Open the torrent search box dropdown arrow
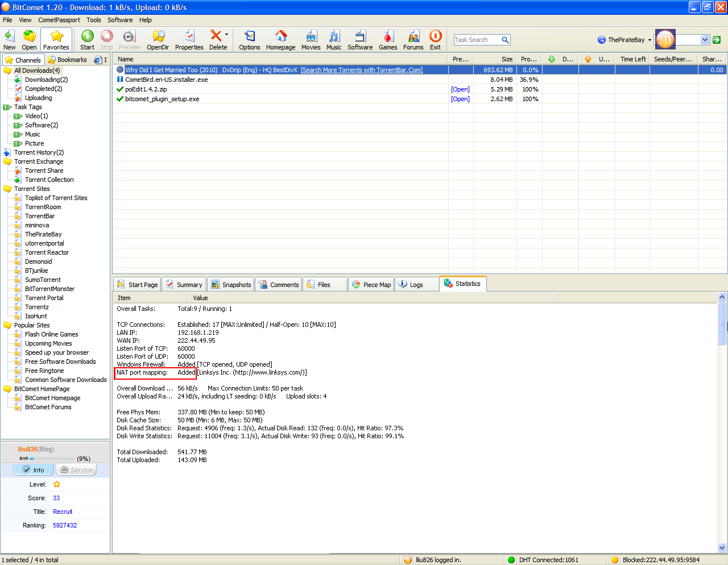Screen dimensions: 728x565 705,40
